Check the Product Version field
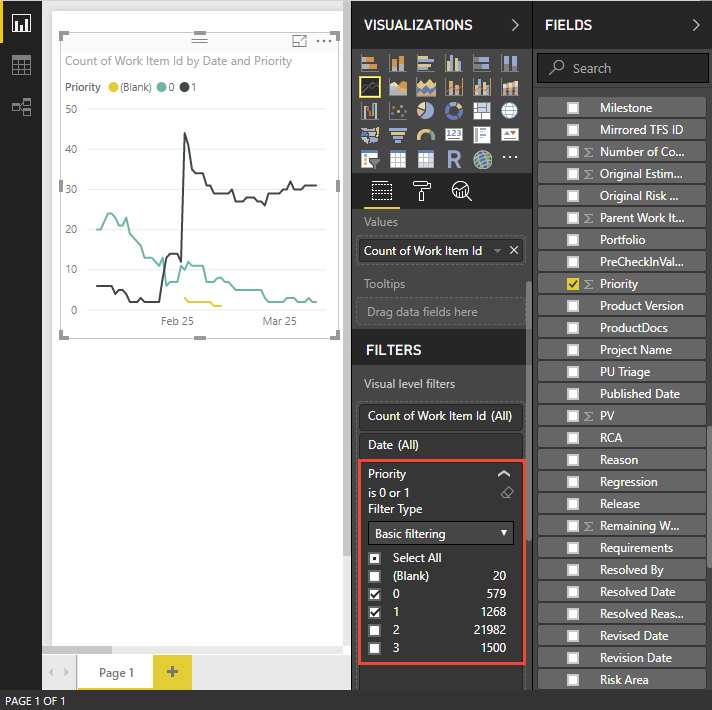 [573, 306]
